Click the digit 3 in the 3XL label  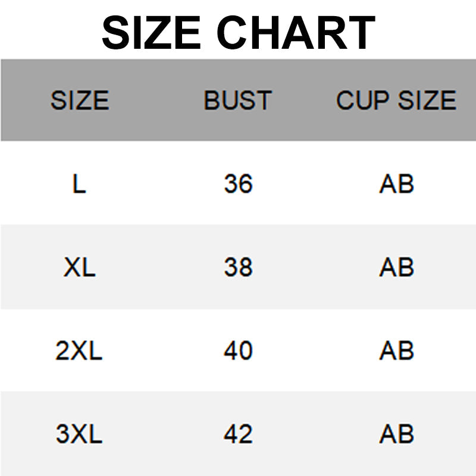[63, 434]
